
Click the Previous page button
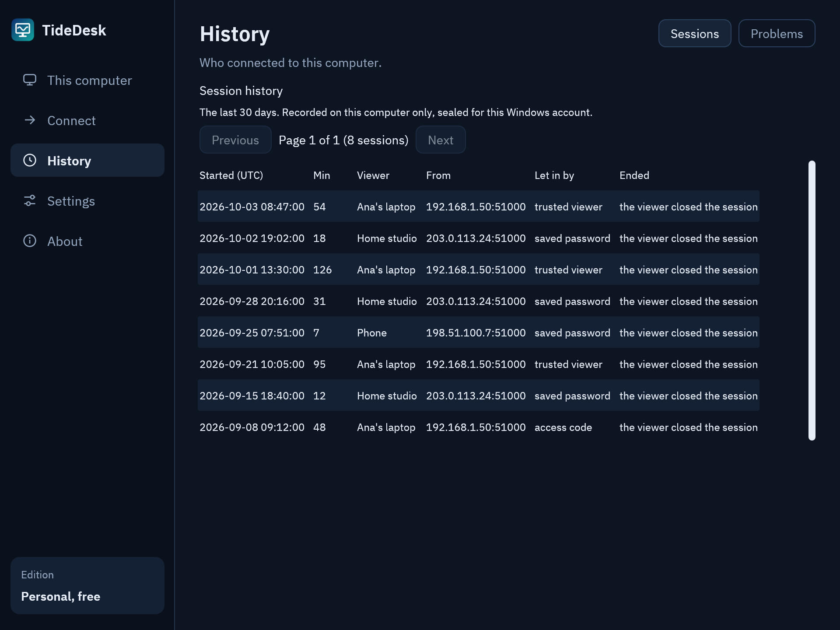[x=235, y=140]
